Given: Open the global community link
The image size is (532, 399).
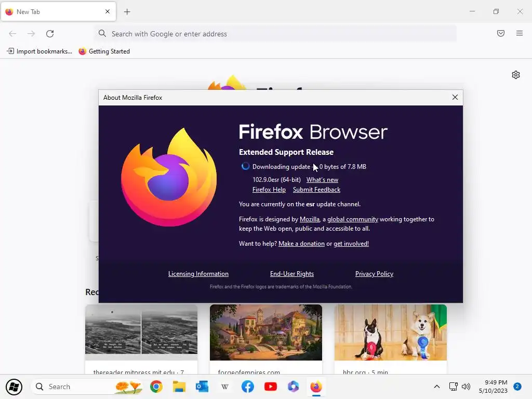Looking at the screenshot, I should (353, 219).
